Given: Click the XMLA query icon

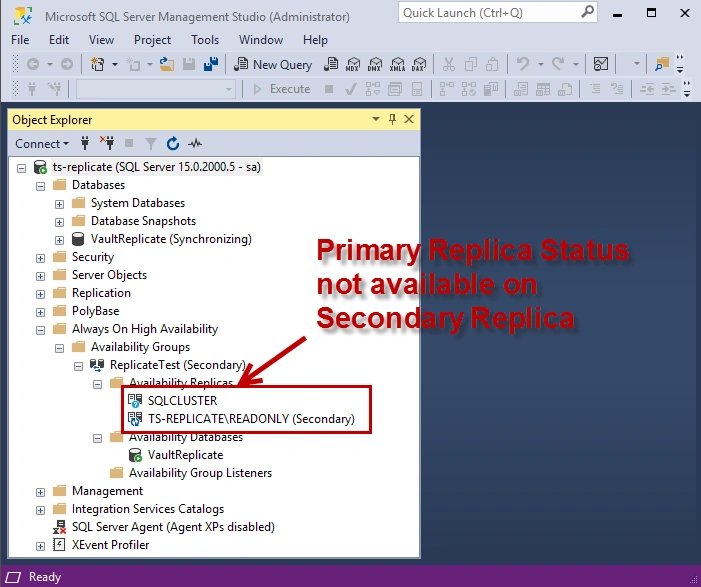Looking at the screenshot, I should click(x=397, y=64).
